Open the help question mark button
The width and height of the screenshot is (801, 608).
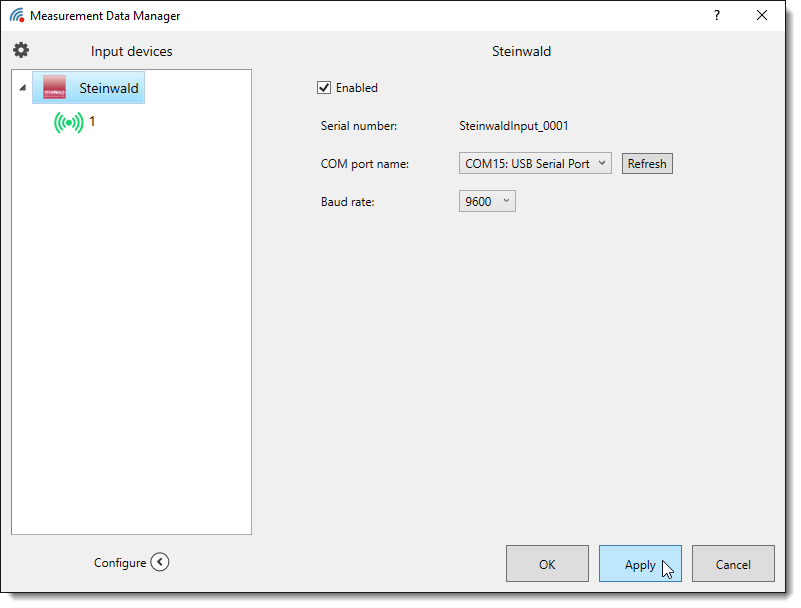pos(716,16)
